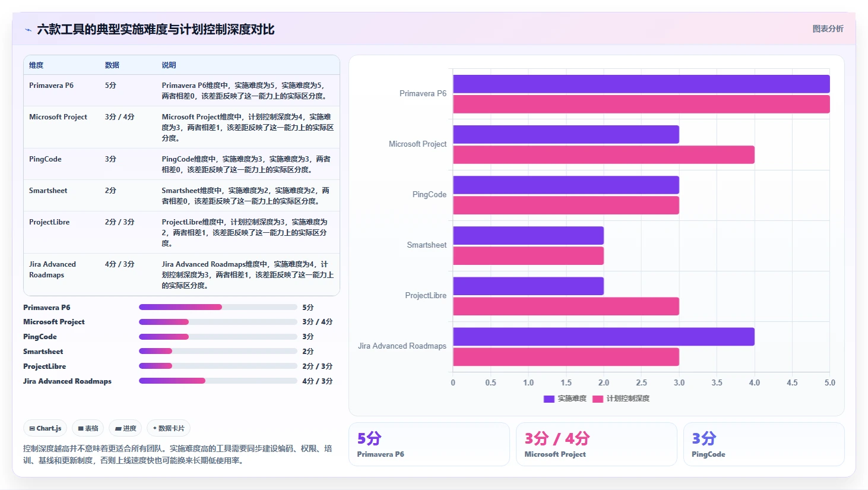This screenshot has width=868, height=490.
Task: Click Jira Advanced Roadmaps' purple chart bar
Action: point(604,337)
